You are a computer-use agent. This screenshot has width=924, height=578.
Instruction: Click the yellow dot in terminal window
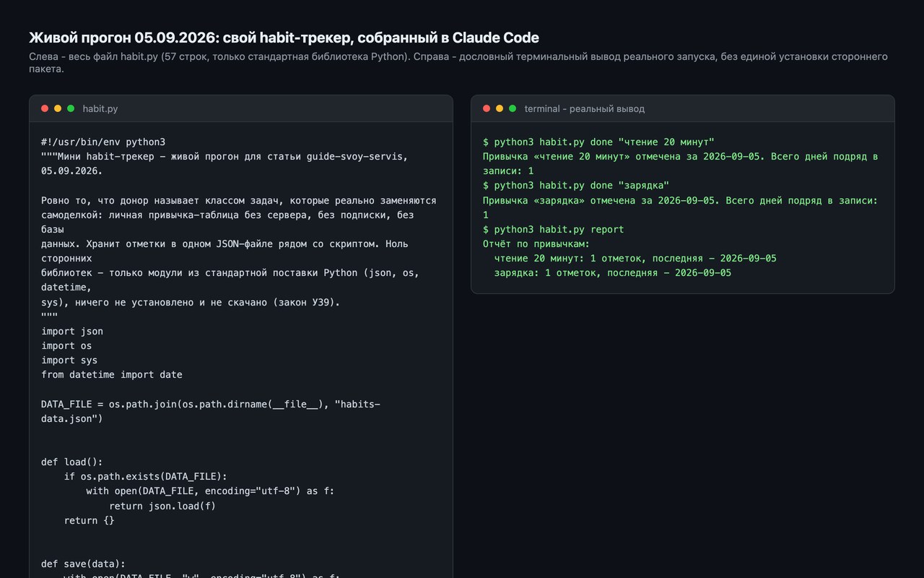[500, 108]
